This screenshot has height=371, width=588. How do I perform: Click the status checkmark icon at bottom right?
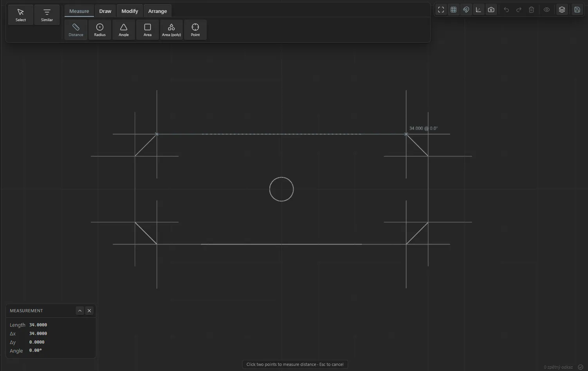581,367
